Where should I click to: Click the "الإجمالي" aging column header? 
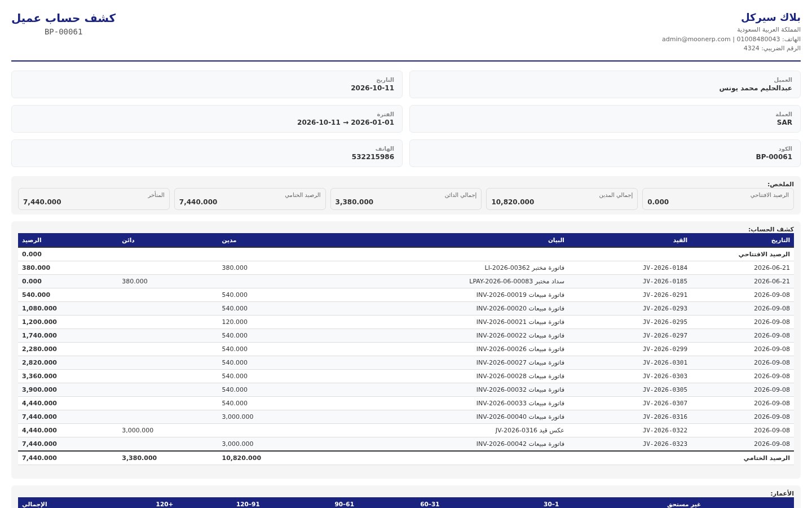(x=34, y=504)
